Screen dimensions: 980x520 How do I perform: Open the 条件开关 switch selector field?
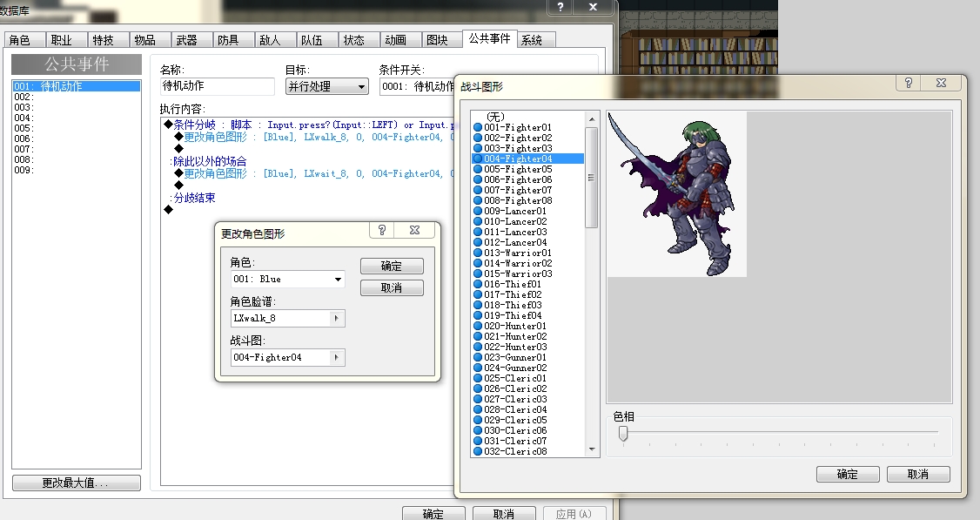418,86
